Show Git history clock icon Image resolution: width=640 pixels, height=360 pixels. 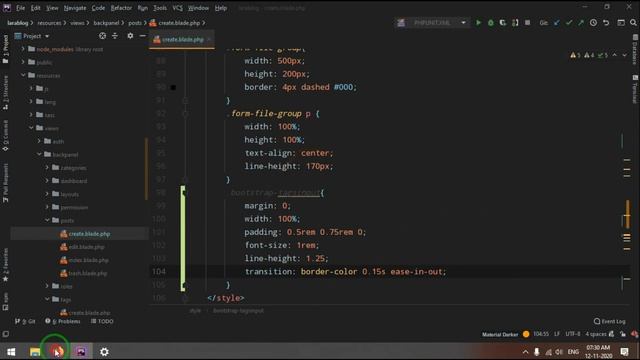[593, 23]
